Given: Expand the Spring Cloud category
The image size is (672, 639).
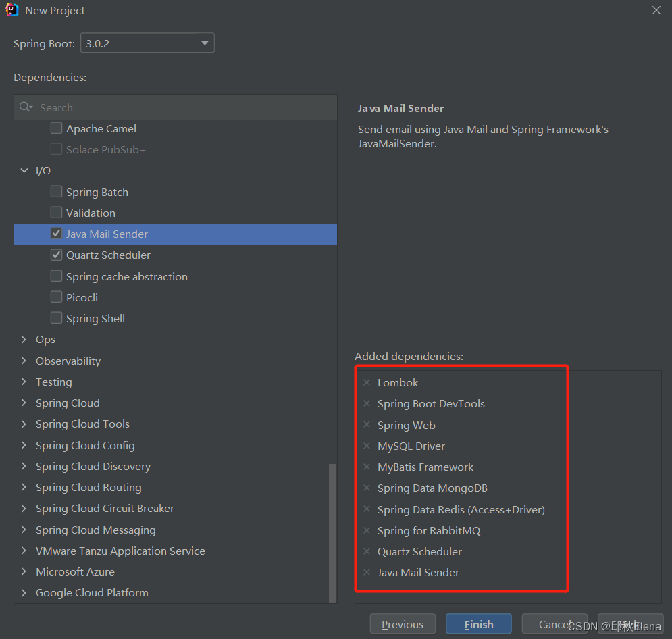Looking at the screenshot, I should coord(24,403).
